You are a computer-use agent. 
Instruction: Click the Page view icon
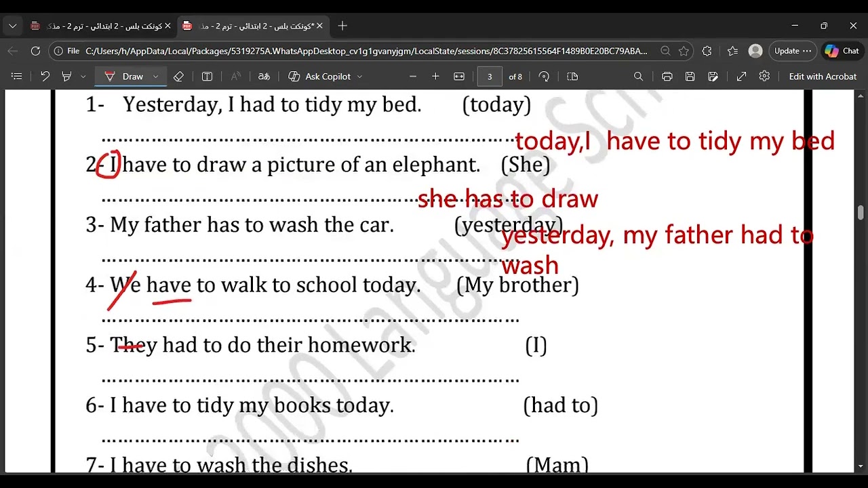point(572,77)
